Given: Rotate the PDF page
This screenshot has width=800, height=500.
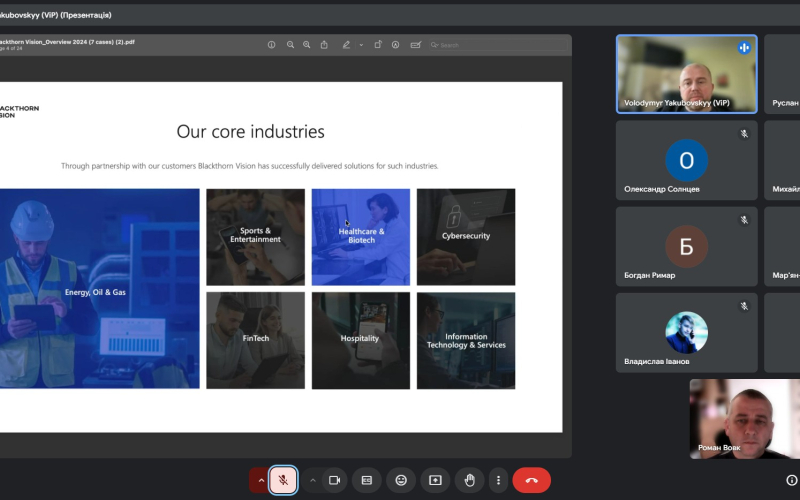Looking at the screenshot, I should (x=378, y=45).
